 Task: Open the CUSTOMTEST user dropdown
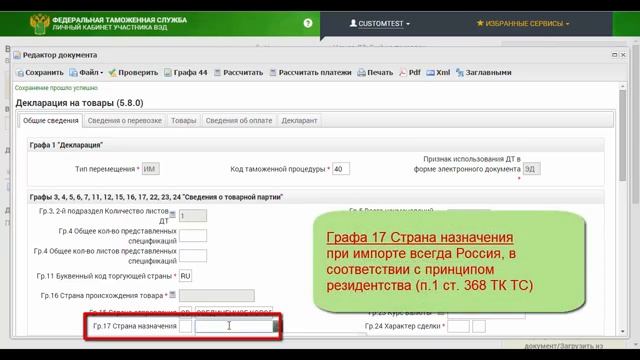(x=380, y=24)
